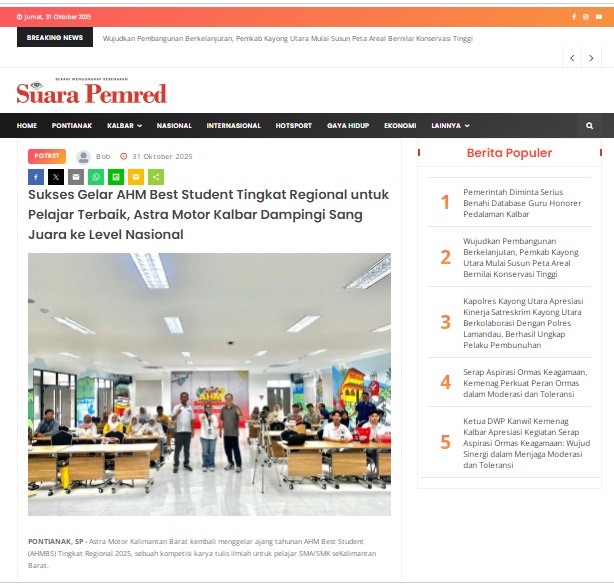Click the POTRET category tag
614x584 pixels.
47,156
